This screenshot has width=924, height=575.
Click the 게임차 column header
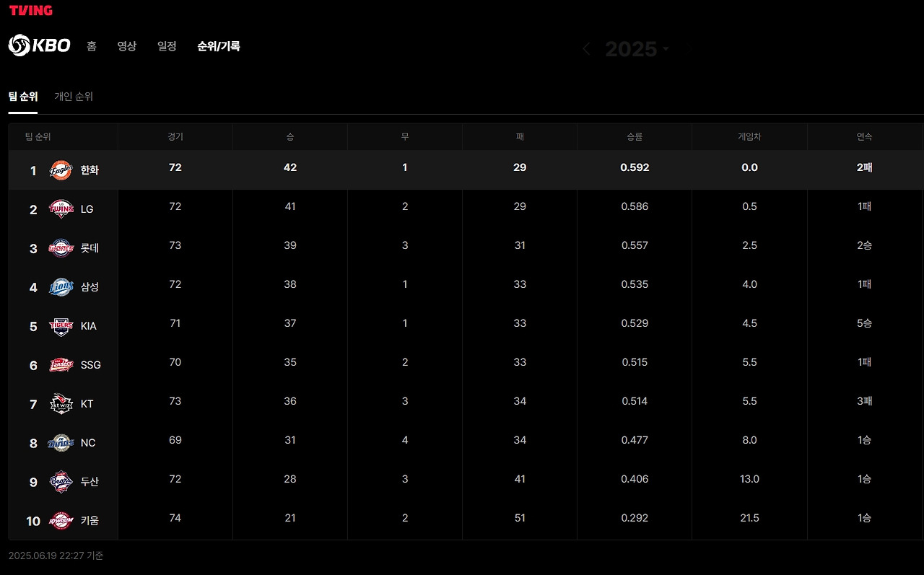coord(749,136)
